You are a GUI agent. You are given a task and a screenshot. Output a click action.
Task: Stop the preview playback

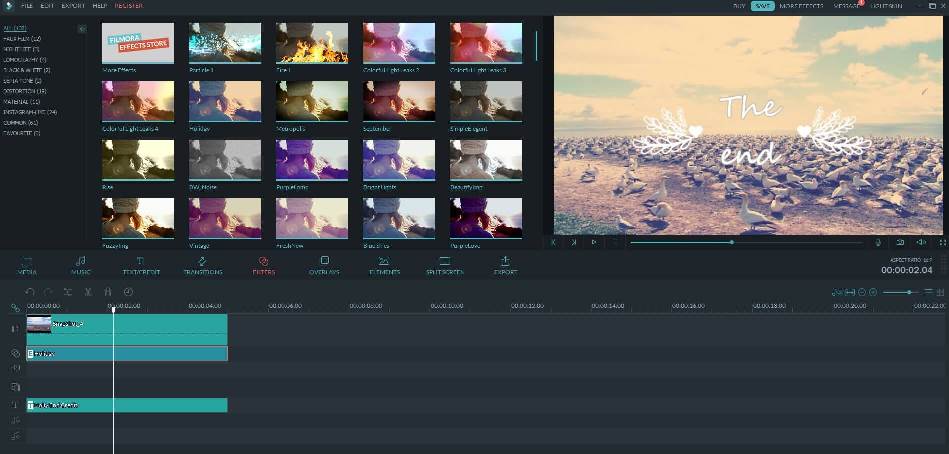click(614, 242)
